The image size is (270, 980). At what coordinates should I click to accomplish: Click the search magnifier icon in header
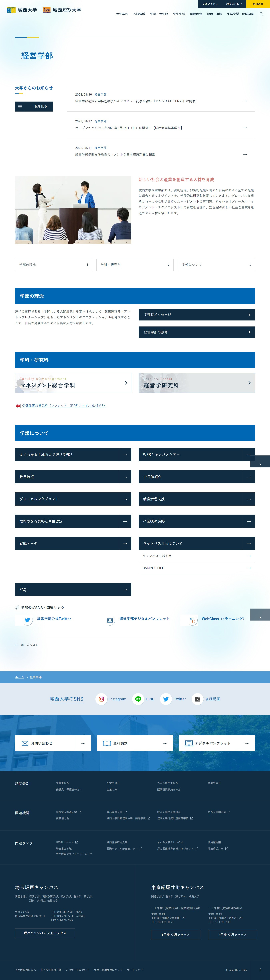[261, 14]
